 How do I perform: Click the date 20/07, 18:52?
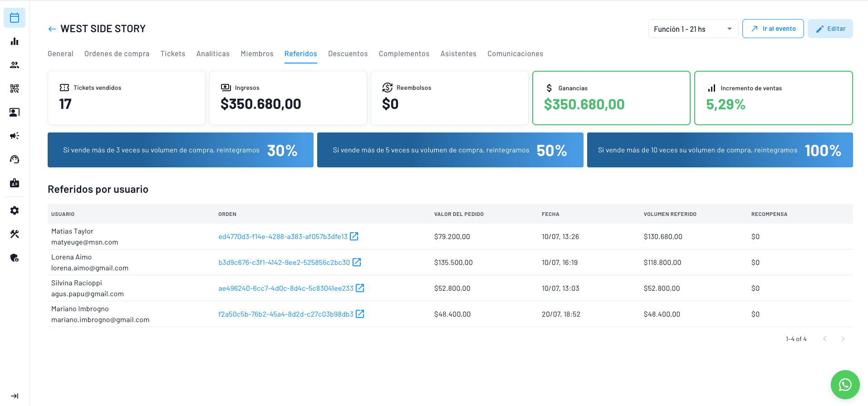(561, 314)
